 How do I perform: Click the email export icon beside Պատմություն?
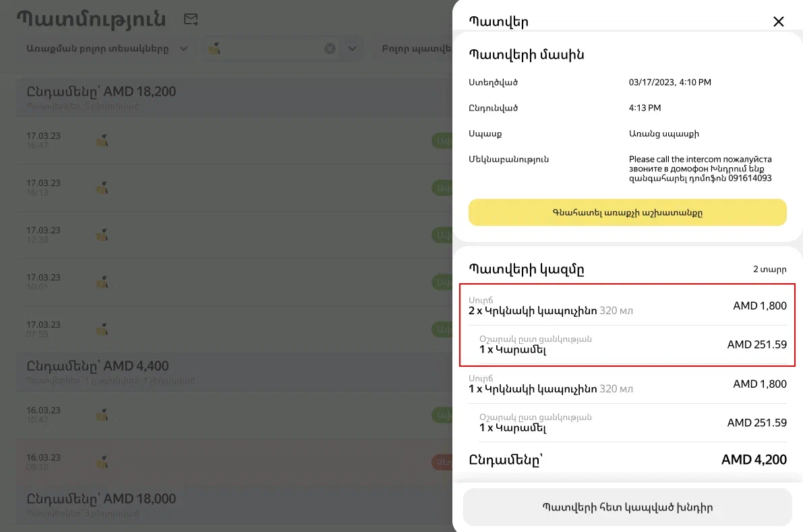(x=191, y=20)
